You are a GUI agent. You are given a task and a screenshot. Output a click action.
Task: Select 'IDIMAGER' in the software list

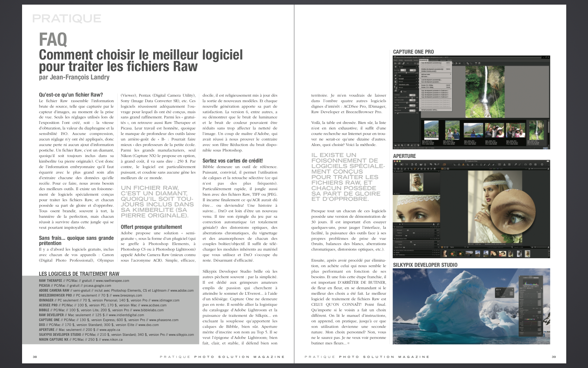click(46, 300)
